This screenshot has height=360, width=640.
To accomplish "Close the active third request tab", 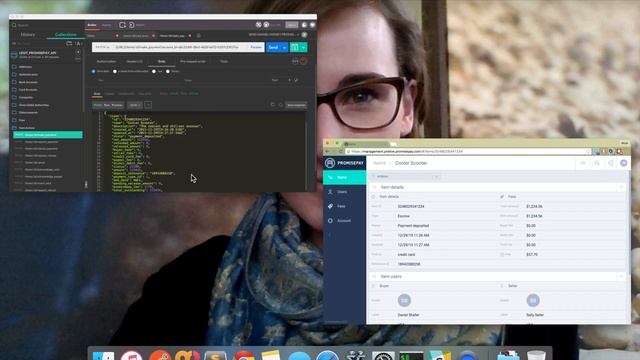I will point(190,36).
